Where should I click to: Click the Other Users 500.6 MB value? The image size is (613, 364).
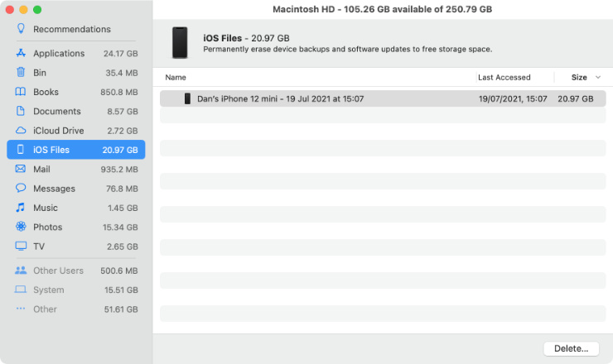(x=118, y=271)
